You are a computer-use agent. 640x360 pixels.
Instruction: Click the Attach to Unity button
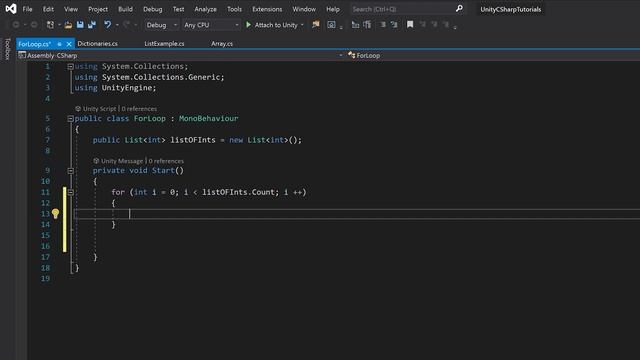(x=276, y=25)
